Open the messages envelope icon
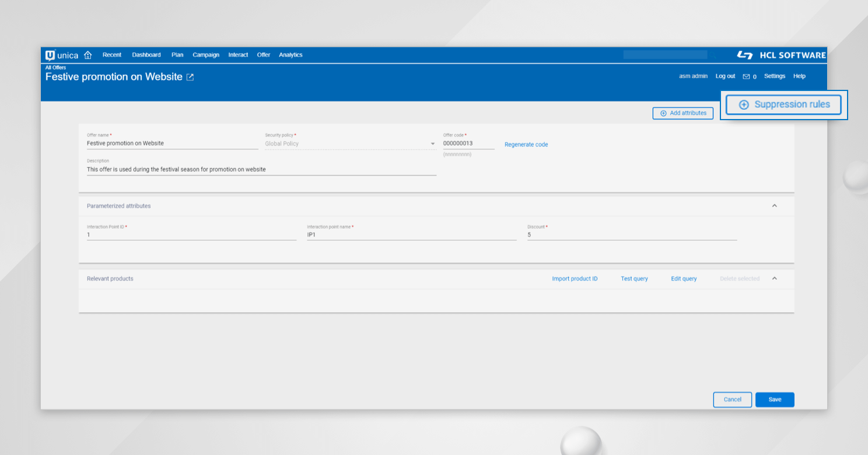The image size is (868, 455). tap(746, 76)
